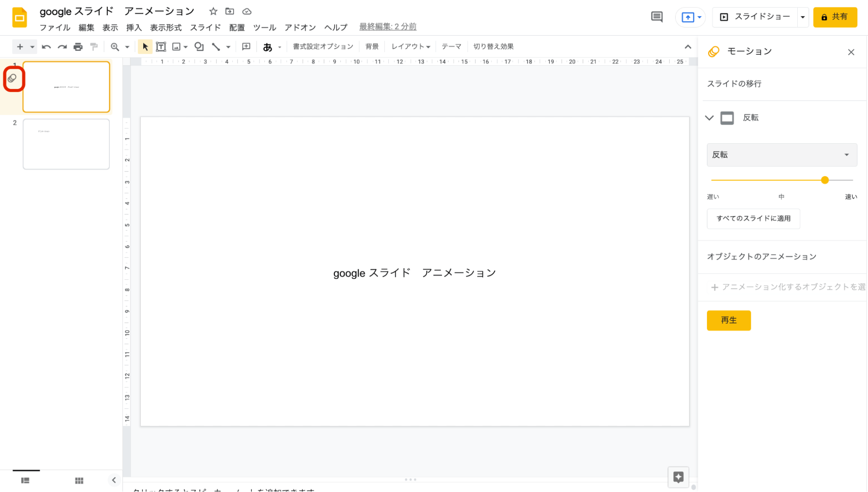Collapse the filmstrip panel
868x492 pixels.
coord(114,480)
